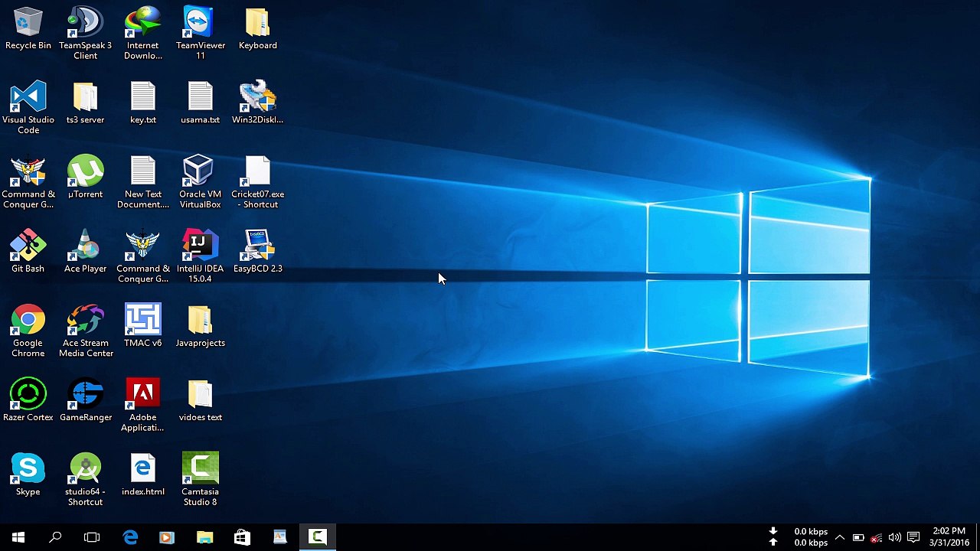Screen dimensions: 980x551
Task: Open network status icon in the tray
Action: [x=876, y=537]
